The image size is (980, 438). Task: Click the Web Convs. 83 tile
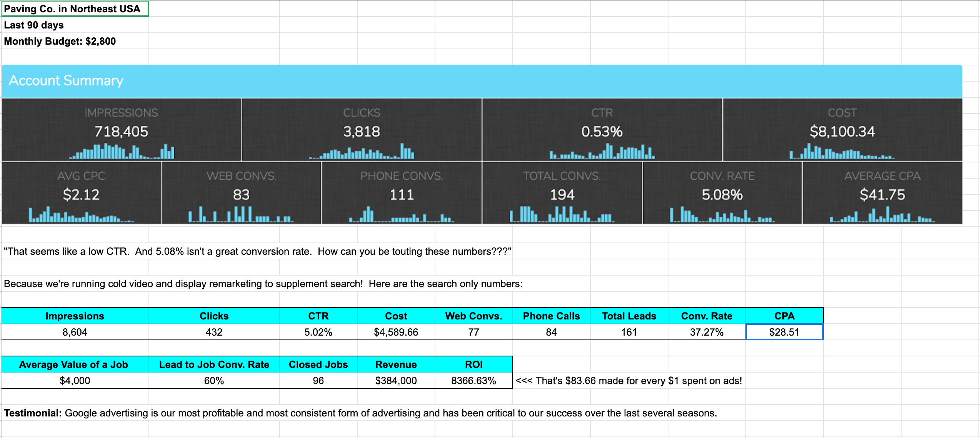pyautogui.click(x=242, y=192)
